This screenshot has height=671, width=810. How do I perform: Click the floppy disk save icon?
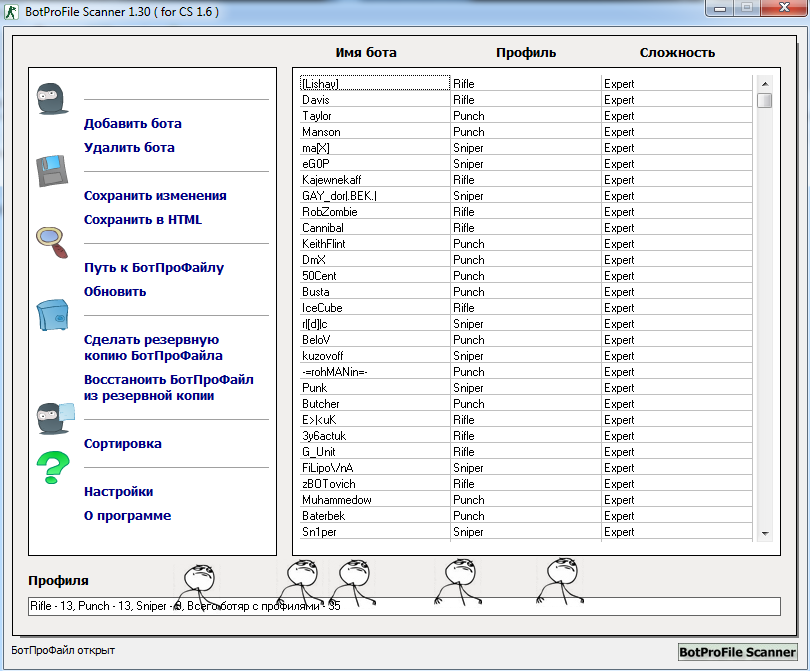[x=53, y=171]
